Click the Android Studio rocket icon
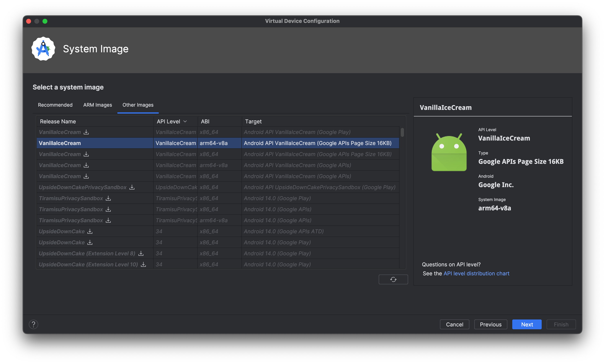 click(x=44, y=48)
